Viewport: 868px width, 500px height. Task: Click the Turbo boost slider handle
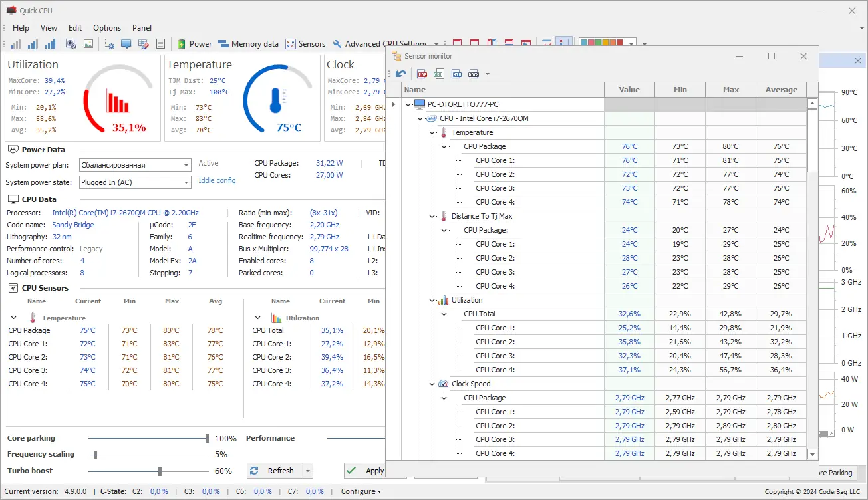(160, 471)
